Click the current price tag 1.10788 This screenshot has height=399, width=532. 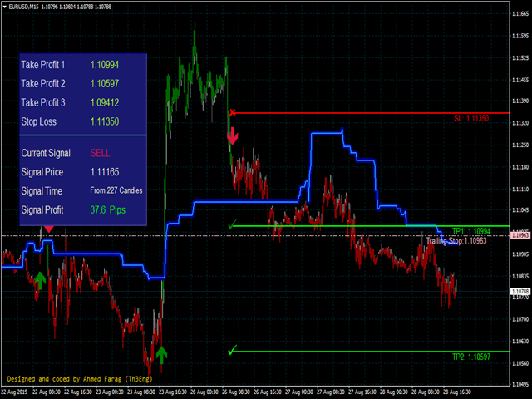point(520,292)
